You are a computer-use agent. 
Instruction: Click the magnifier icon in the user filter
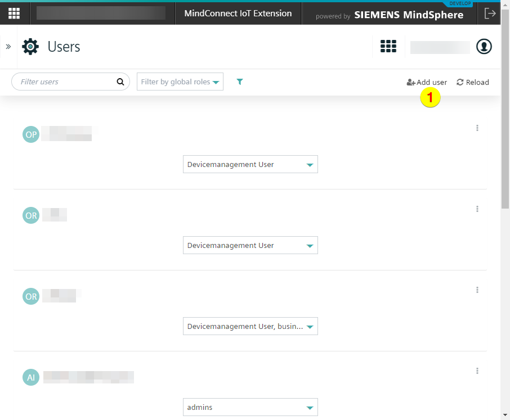[120, 82]
